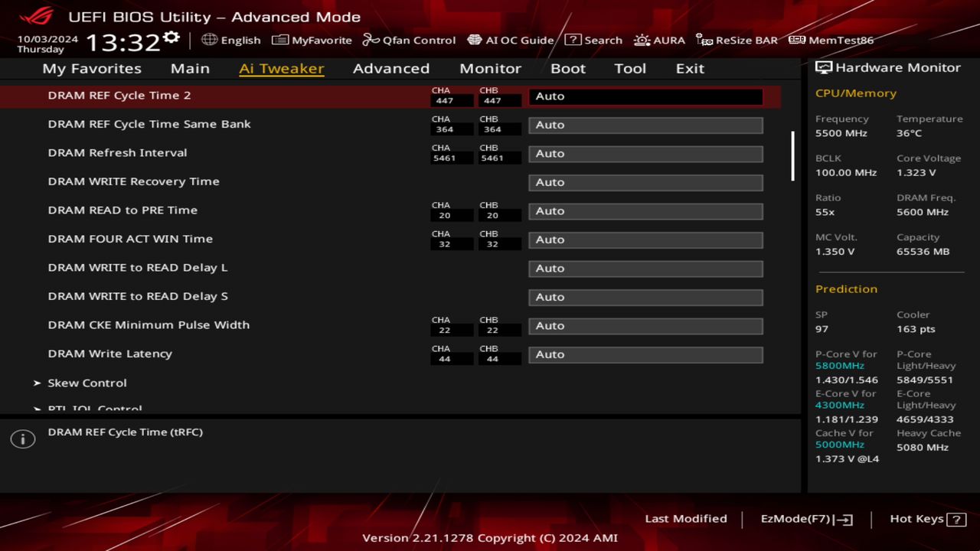Click the 13:32 clock display
The height and width of the screenshot is (551, 980).
coord(122,42)
